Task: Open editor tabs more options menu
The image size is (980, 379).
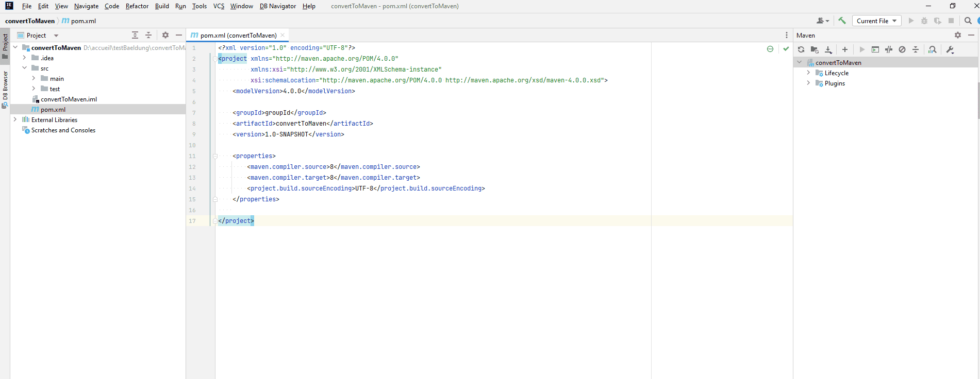Action: 786,35
